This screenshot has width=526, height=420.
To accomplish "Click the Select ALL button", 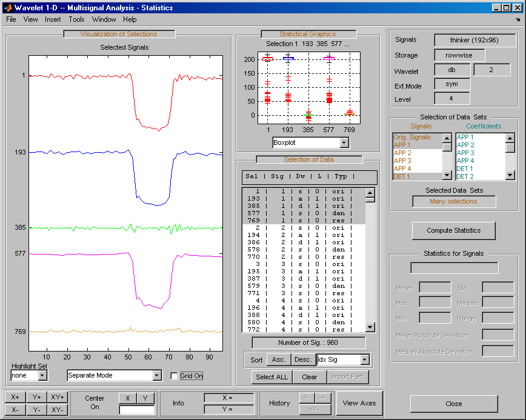I will [x=272, y=377].
